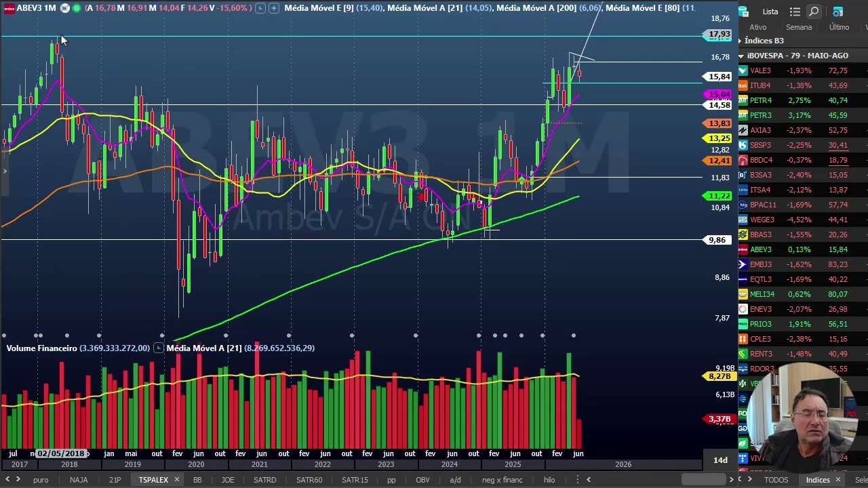Switch to the bullet list view icon
The height and width of the screenshot is (488, 868).
click(795, 12)
